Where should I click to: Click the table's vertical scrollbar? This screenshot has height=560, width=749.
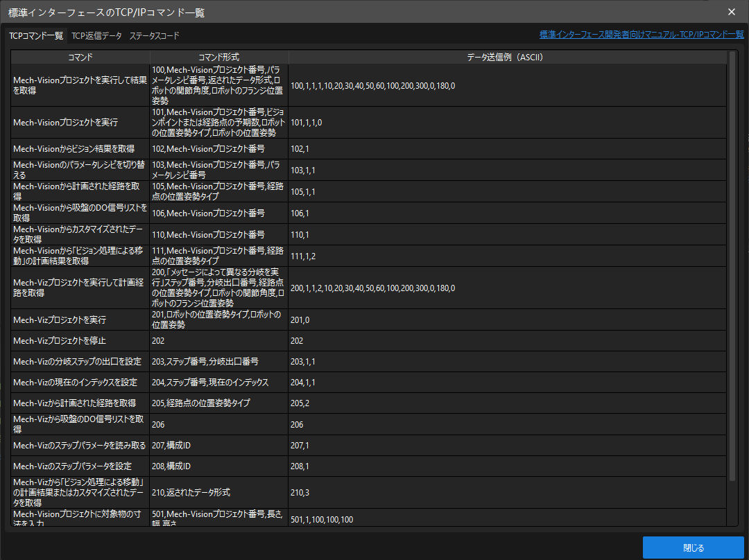tap(731, 263)
